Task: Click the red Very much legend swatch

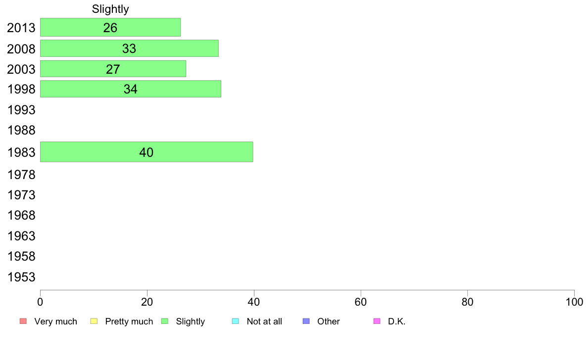Action: coord(23,321)
